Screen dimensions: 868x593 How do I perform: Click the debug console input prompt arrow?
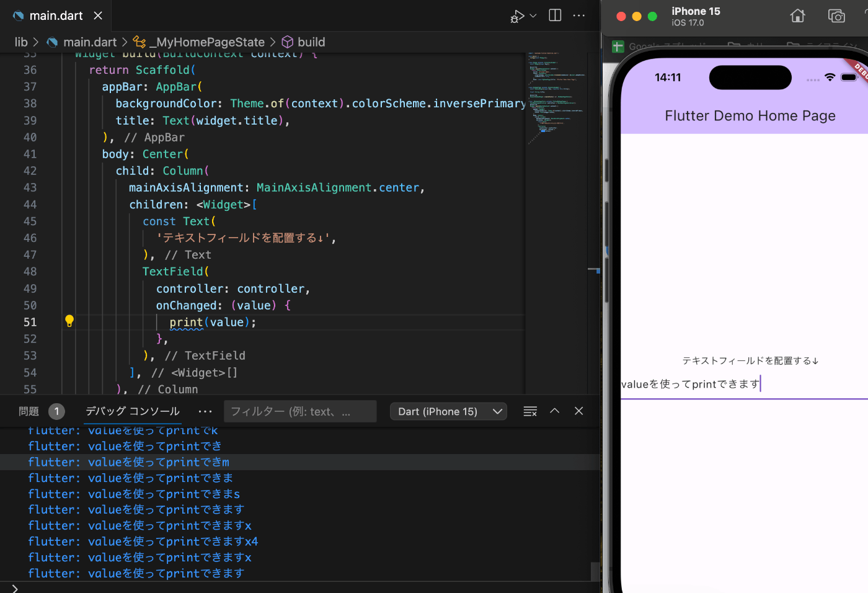click(15, 588)
